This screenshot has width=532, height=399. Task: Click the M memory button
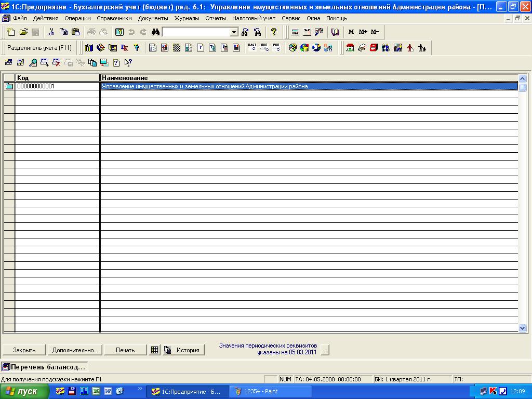click(x=351, y=32)
